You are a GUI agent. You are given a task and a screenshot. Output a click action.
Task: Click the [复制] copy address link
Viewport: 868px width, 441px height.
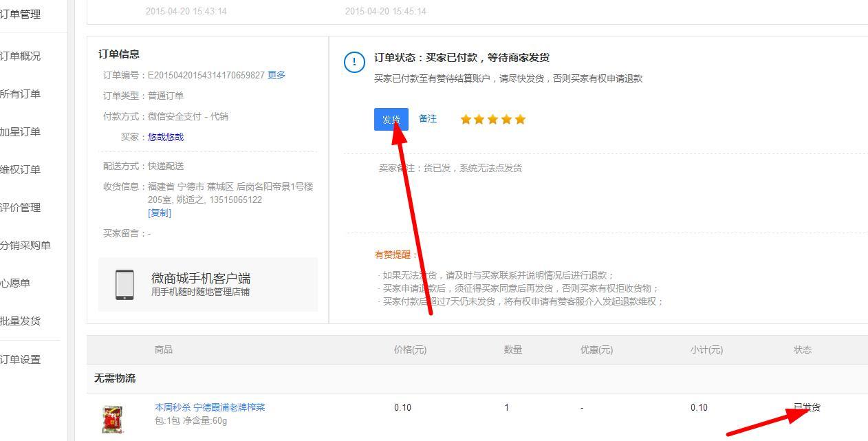coord(160,213)
